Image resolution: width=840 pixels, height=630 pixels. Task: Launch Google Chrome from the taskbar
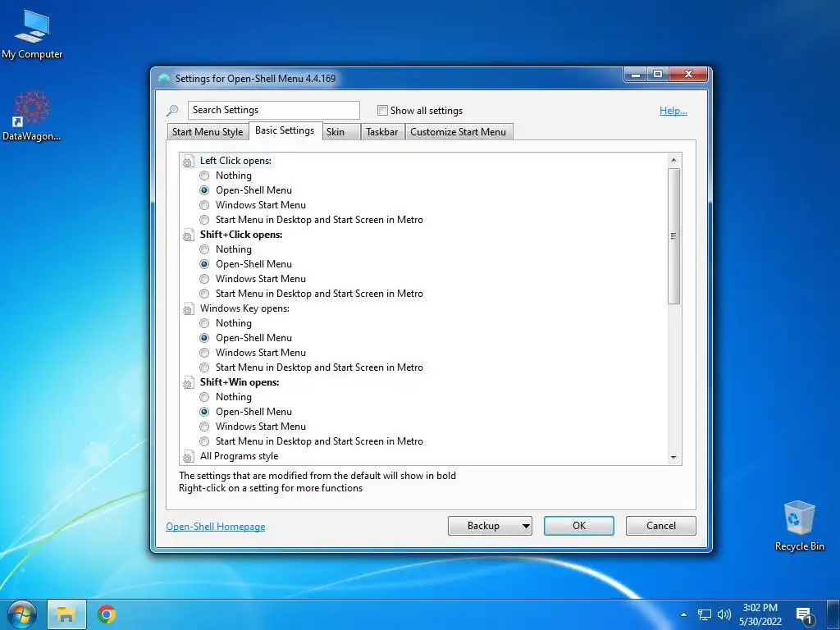click(107, 614)
